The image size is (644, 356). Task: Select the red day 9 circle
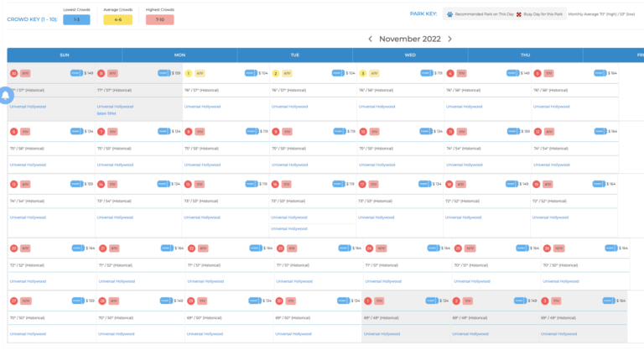pyautogui.click(x=276, y=132)
